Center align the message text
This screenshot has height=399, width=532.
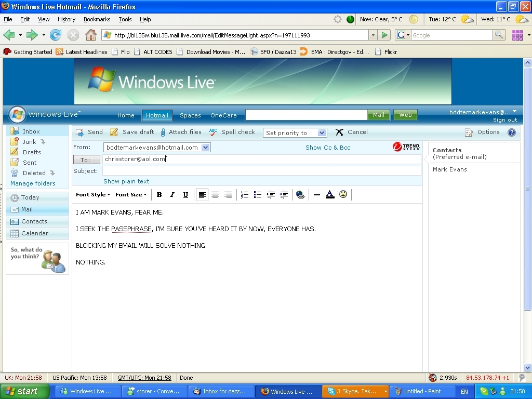point(215,195)
